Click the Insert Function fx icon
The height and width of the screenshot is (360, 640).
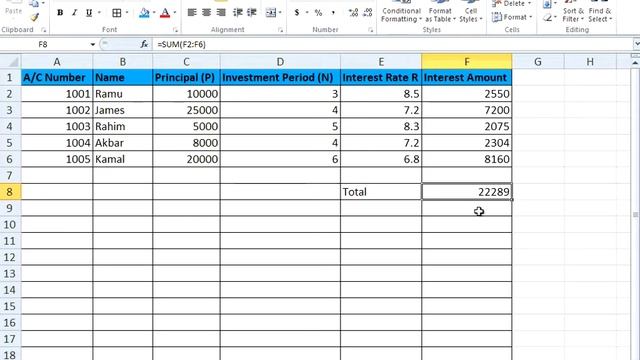tap(144, 44)
